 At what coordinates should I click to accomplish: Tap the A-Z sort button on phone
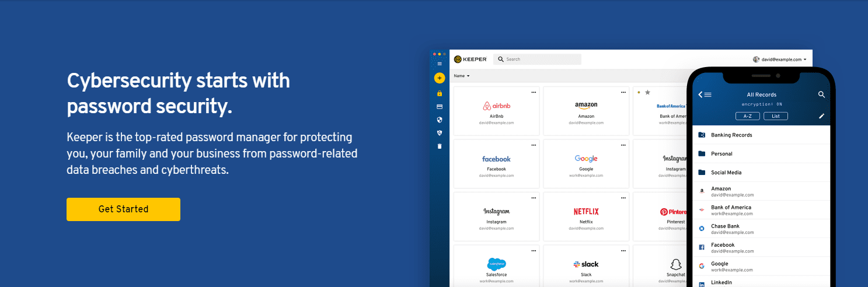click(747, 116)
